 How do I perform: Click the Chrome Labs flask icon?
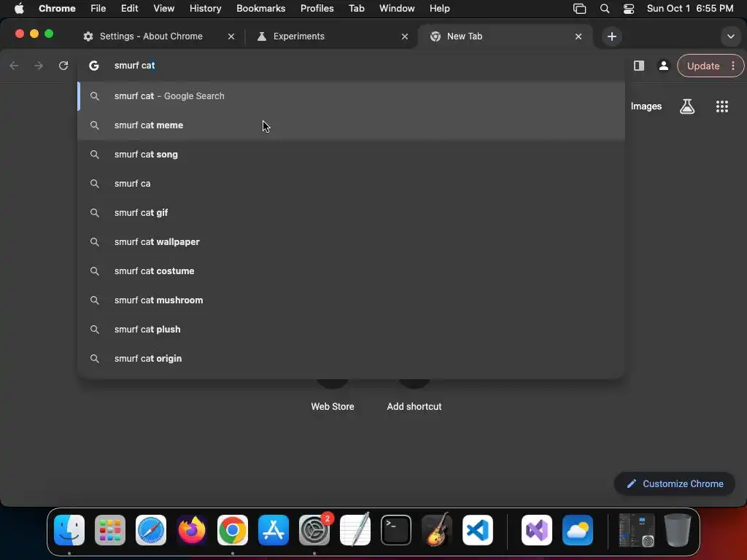pyautogui.click(x=687, y=106)
